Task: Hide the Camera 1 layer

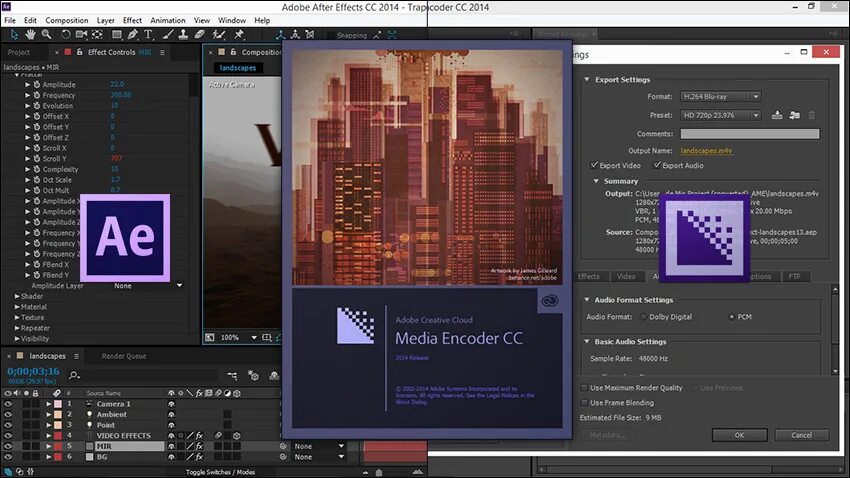Action: coord(8,404)
